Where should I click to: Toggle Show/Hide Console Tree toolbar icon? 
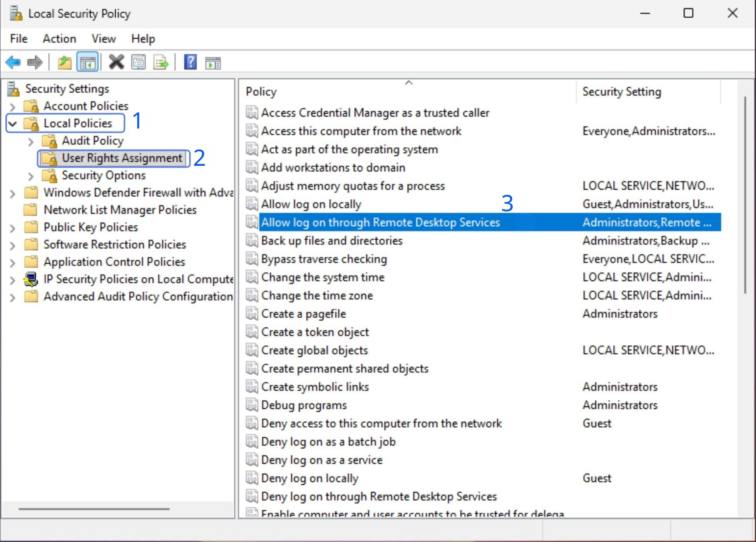88,62
